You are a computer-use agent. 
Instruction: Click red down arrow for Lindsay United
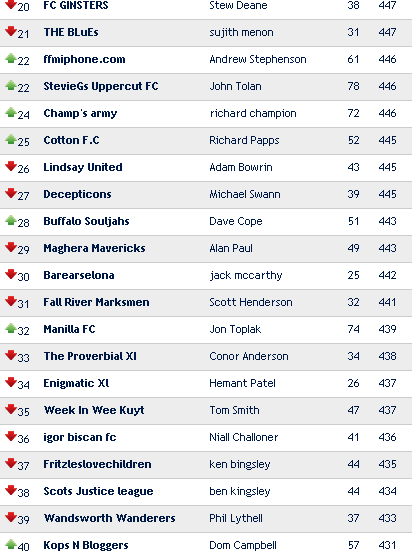11,166
